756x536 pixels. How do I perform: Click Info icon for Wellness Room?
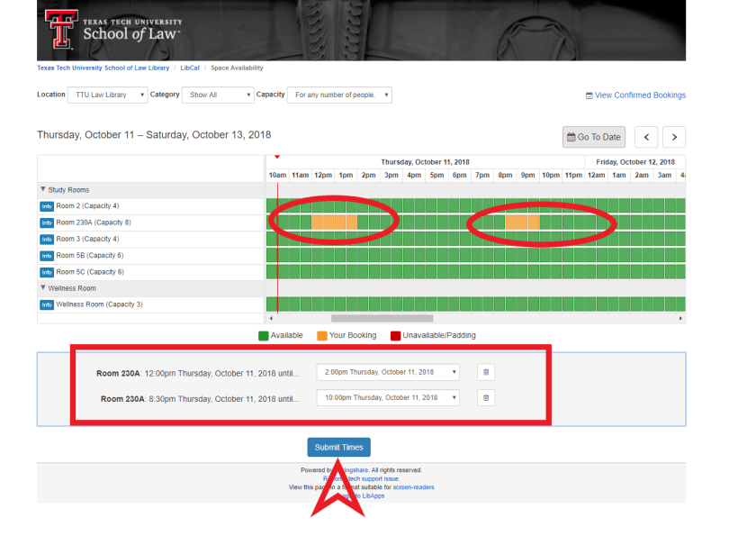tap(47, 304)
